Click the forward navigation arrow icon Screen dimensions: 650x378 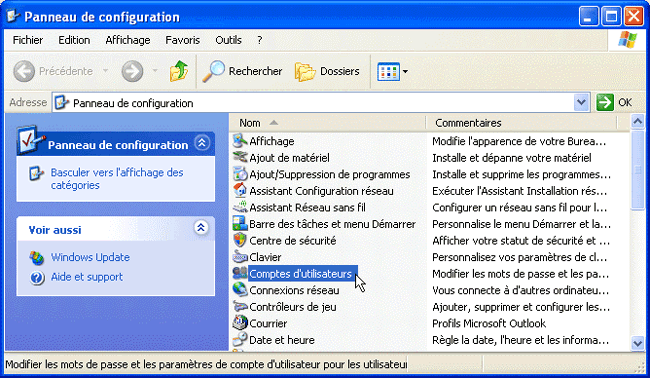coord(132,71)
